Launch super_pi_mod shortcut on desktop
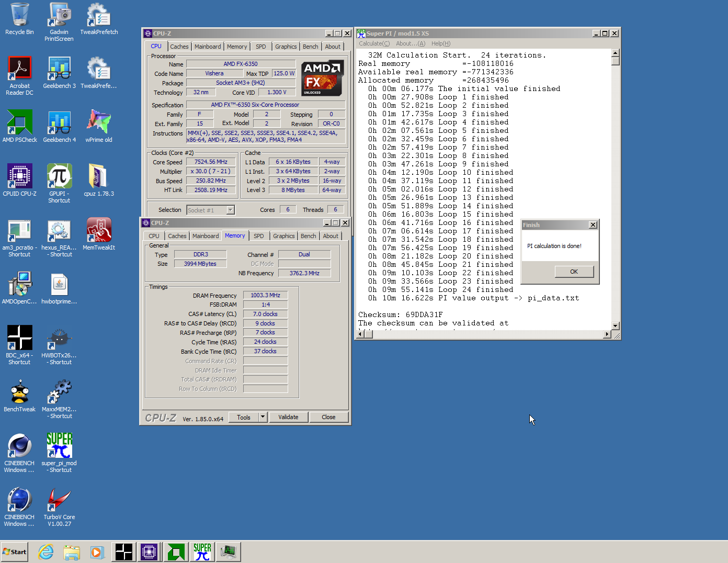 pos(59,453)
